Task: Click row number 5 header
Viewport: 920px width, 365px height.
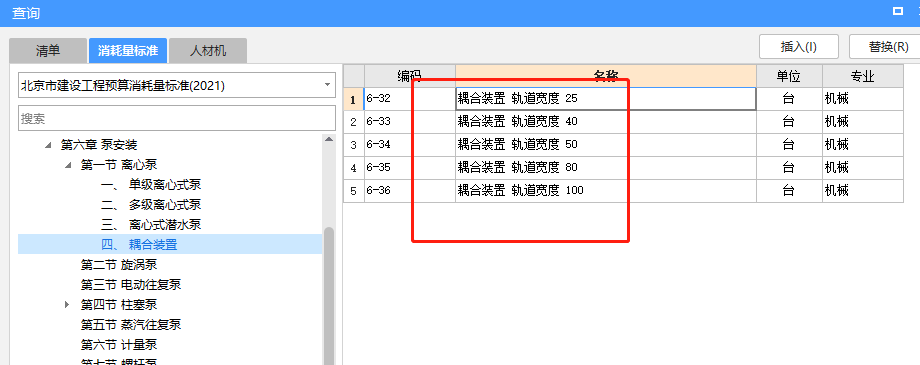Action: [353, 190]
